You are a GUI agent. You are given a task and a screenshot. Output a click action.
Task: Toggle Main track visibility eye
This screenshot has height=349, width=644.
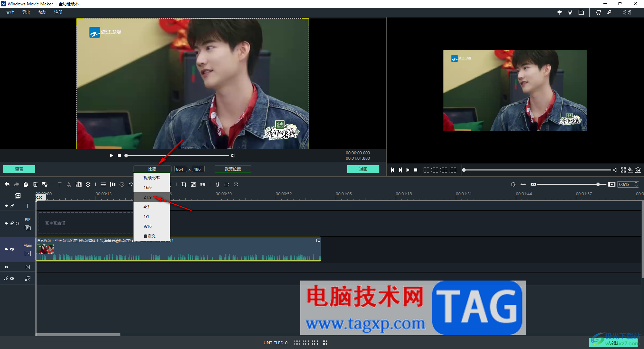pos(6,249)
